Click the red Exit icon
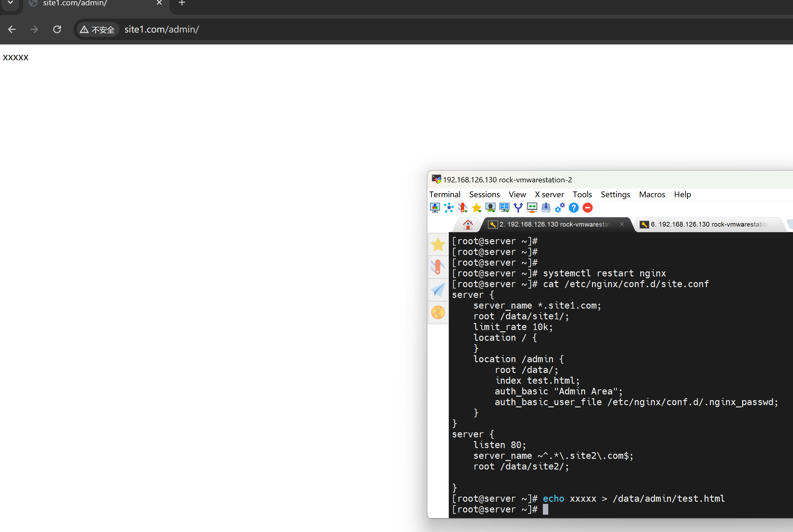The width and height of the screenshot is (793, 532). coord(587,207)
